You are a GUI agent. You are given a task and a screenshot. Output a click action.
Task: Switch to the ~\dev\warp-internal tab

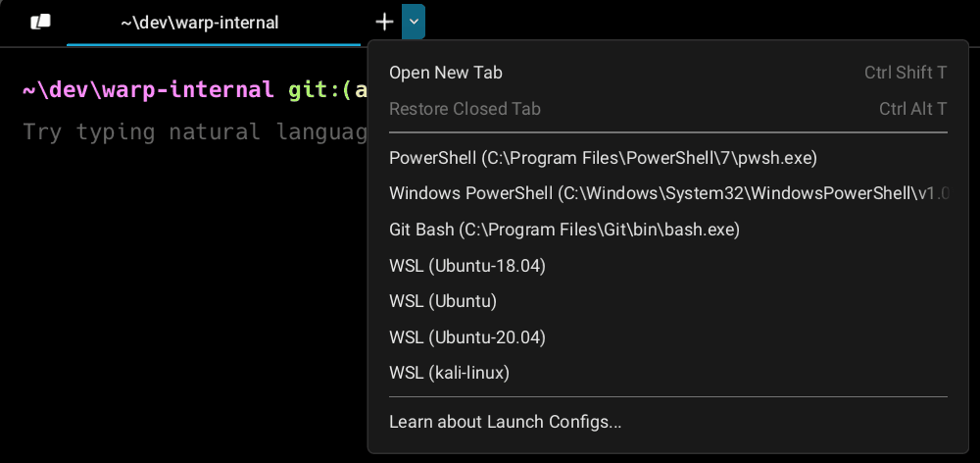200,22
